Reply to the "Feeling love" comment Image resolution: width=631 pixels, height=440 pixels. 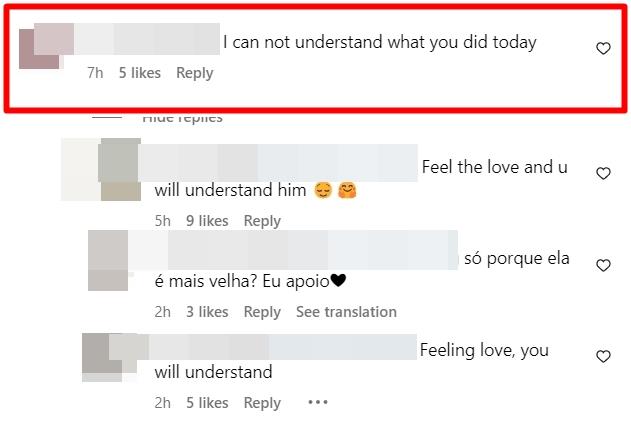(262, 403)
